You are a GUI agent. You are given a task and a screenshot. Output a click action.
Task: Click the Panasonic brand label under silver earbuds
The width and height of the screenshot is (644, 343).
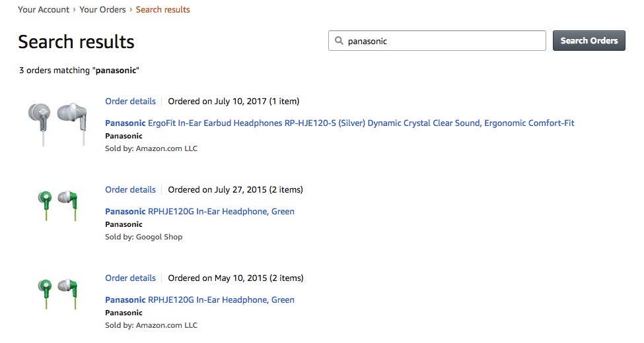pos(124,136)
